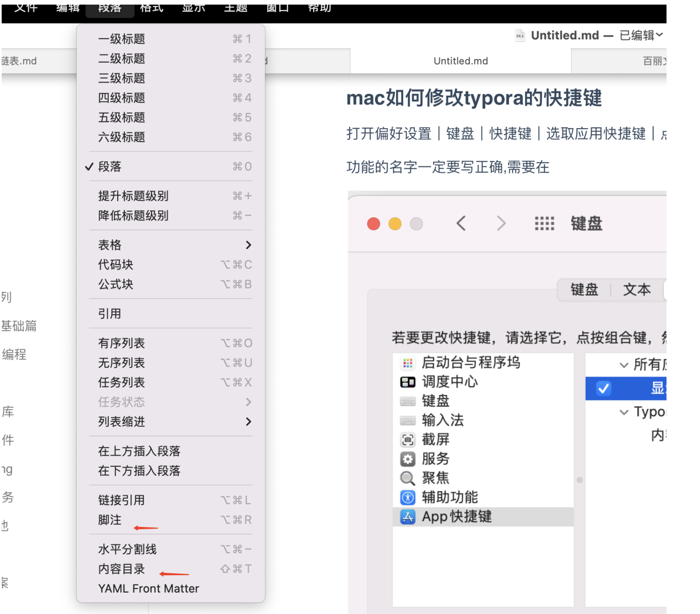Select the 文本 segment tab
Screen dimensions: 700x614
point(637,289)
